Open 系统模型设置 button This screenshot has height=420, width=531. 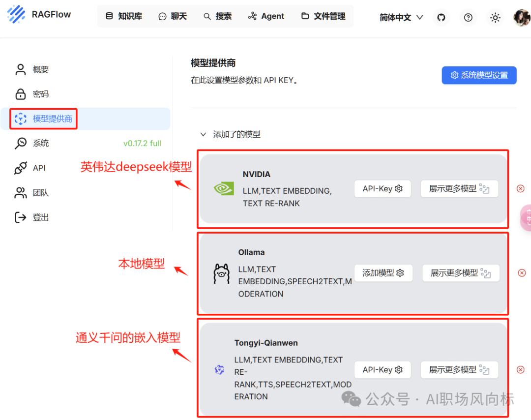coord(479,75)
